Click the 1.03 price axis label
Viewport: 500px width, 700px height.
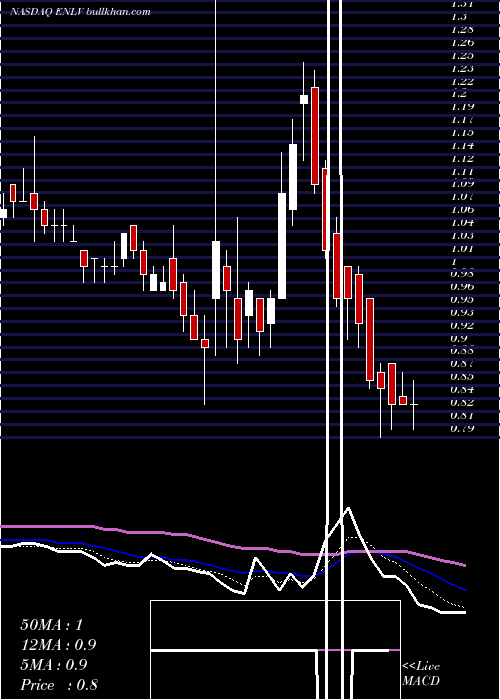[462, 236]
